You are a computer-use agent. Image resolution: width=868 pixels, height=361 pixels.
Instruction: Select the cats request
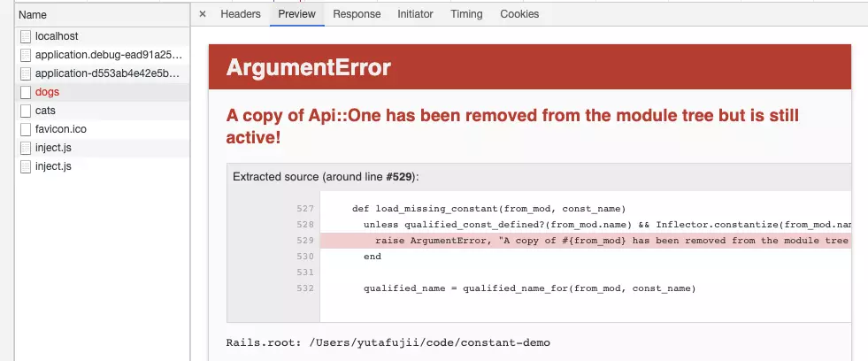point(103,111)
